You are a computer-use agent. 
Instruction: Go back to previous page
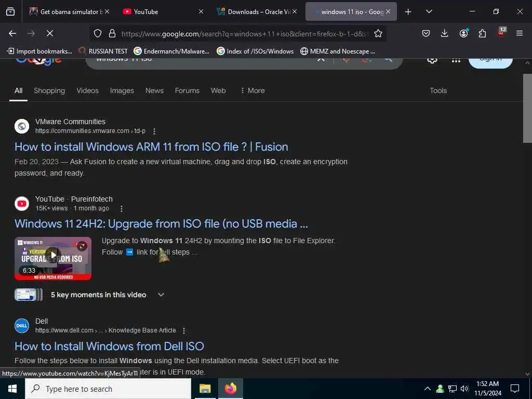12,33
